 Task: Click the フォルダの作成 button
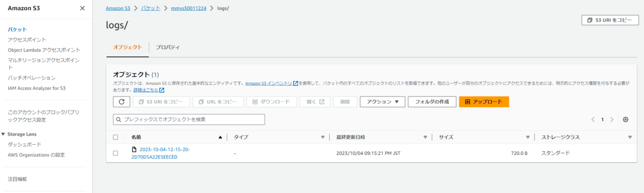(x=432, y=101)
